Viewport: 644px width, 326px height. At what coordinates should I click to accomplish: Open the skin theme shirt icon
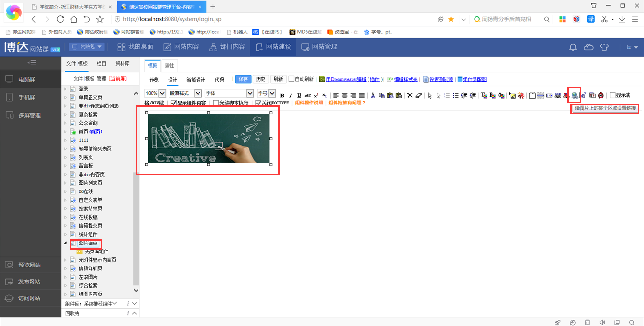point(604,47)
